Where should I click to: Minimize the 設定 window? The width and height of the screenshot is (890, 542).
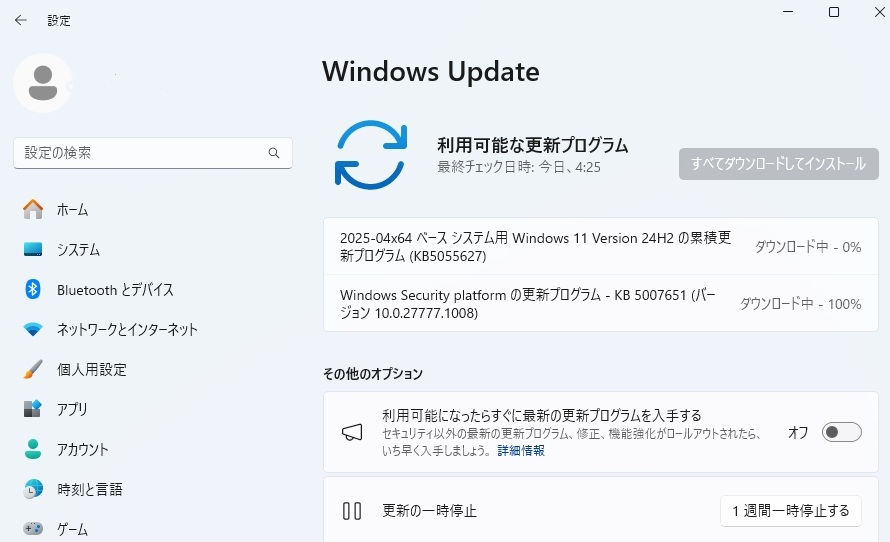788,12
